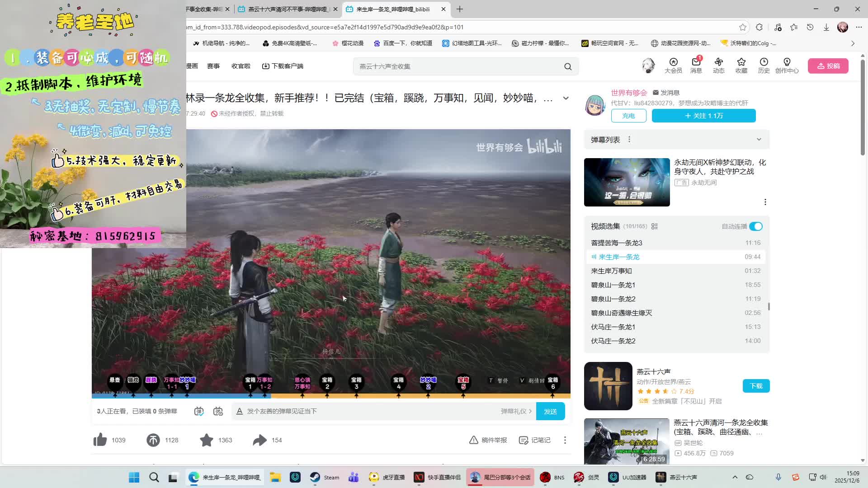Click the 投稿 upload button
The height and width of the screenshot is (488, 868).
pos(828,66)
